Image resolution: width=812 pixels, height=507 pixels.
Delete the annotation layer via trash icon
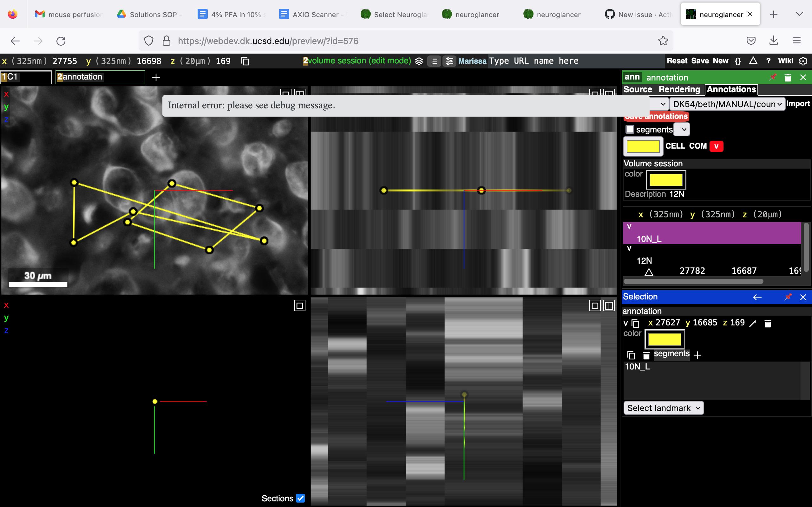[788, 77]
